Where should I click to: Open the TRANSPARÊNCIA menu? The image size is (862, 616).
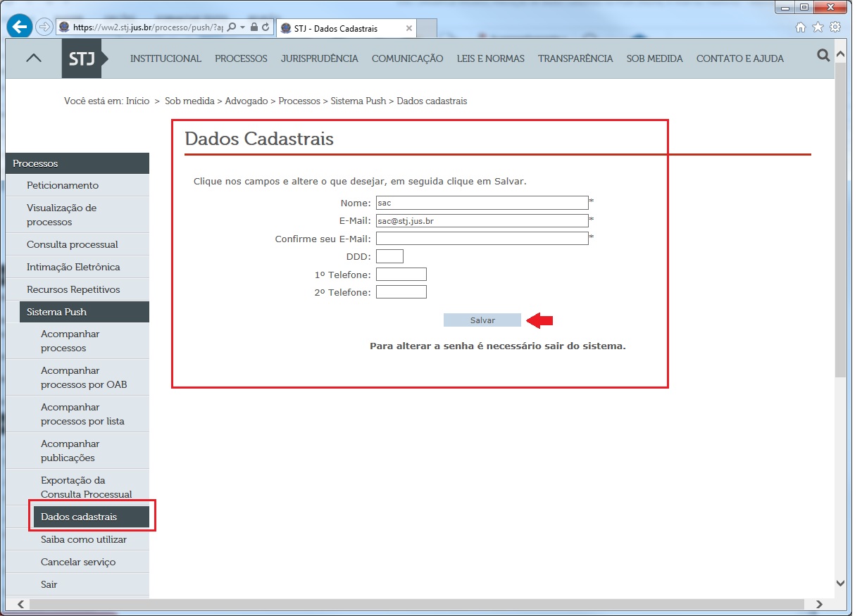point(575,58)
